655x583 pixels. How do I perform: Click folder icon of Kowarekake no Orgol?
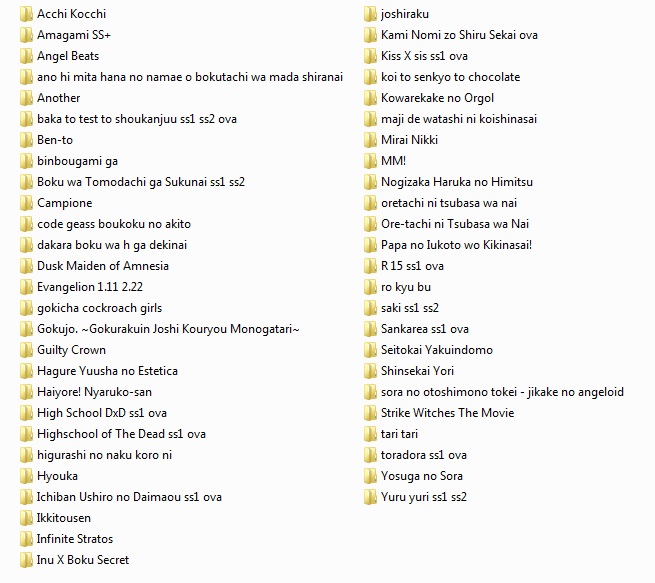(x=370, y=98)
